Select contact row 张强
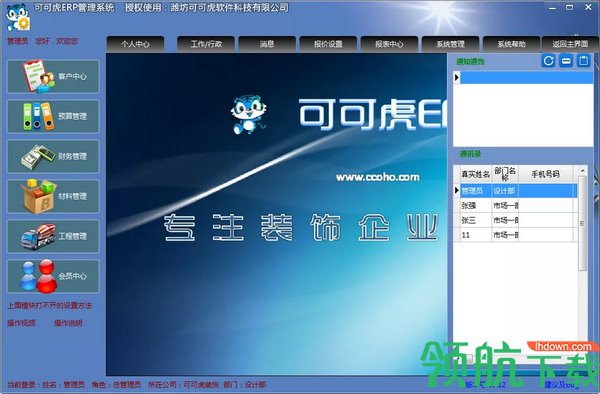The width and height of the screenshot is (600, 394). [515, 205]
